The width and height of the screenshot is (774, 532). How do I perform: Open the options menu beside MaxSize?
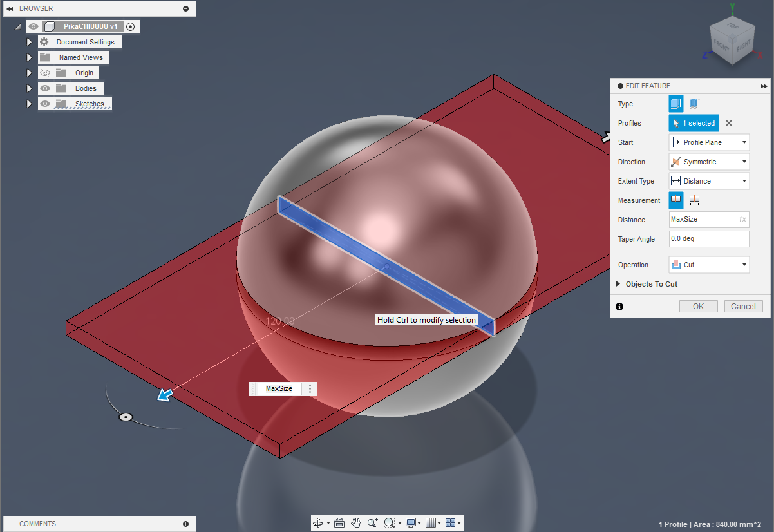310,389
